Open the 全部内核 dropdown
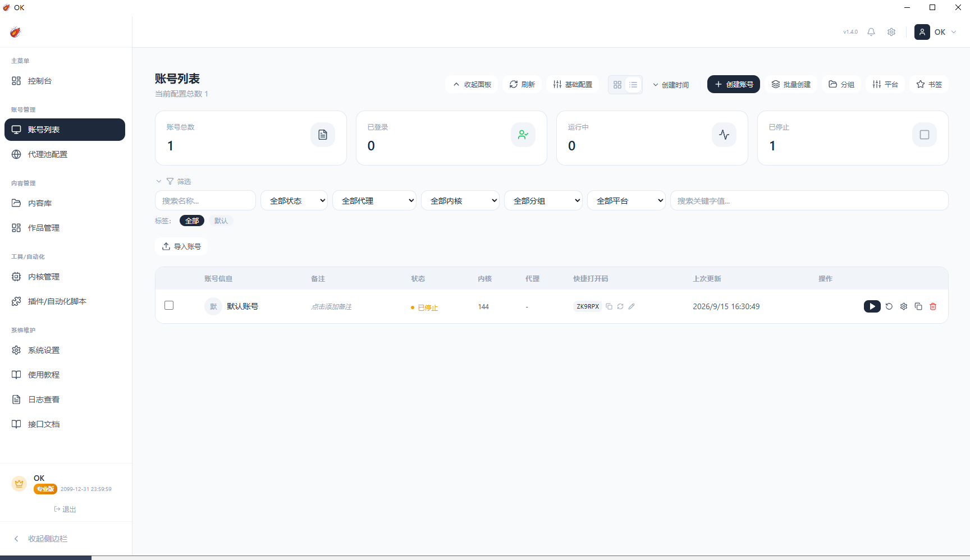The width and height of the screenshot is (970, 560). point(460,200)
